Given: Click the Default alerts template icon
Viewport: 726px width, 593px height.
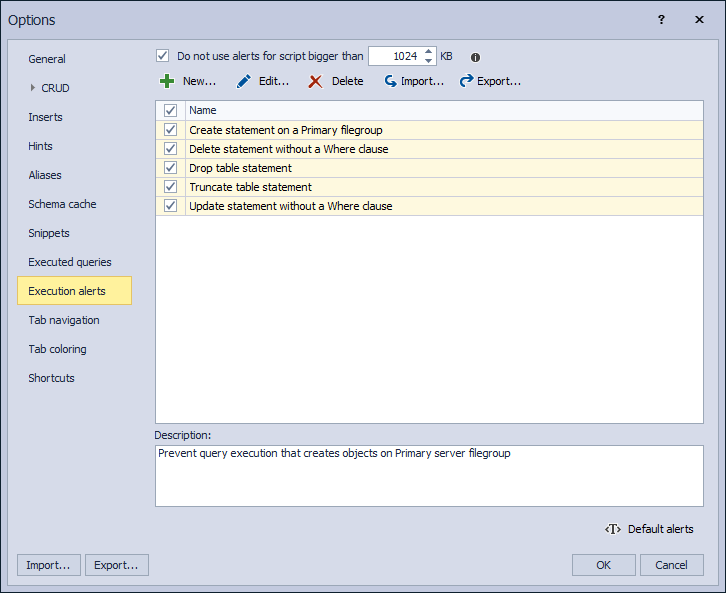Looking at the screenshot, I should 613,529.
